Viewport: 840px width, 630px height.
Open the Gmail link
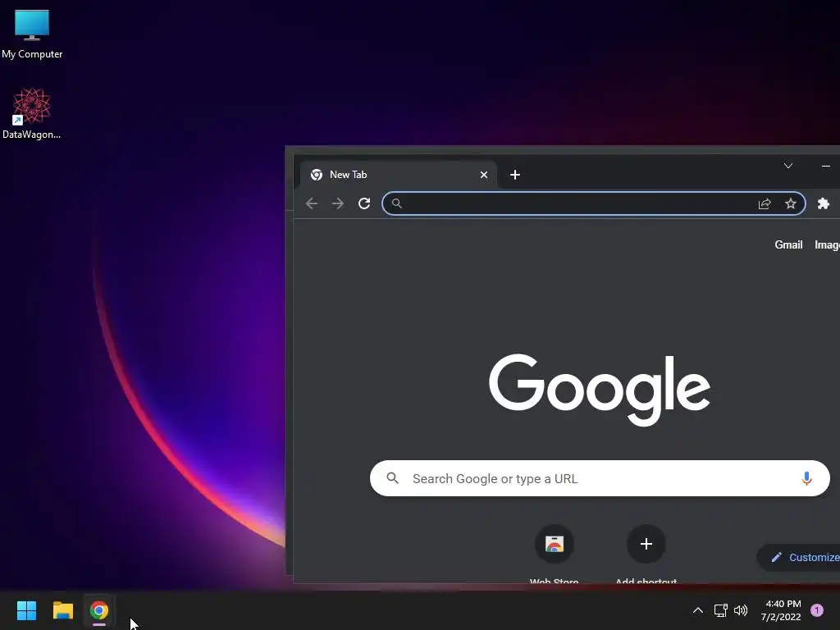point(788,244)
